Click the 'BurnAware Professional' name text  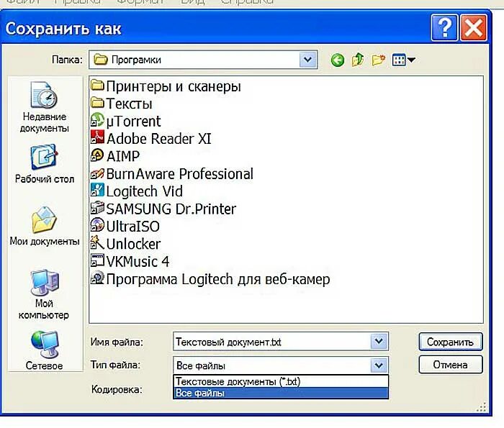point(180,174)
